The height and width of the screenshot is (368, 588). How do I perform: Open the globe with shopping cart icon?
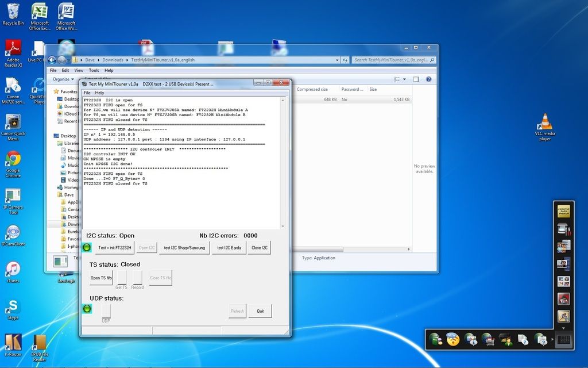pyautogui.click(x=488, y=339)
